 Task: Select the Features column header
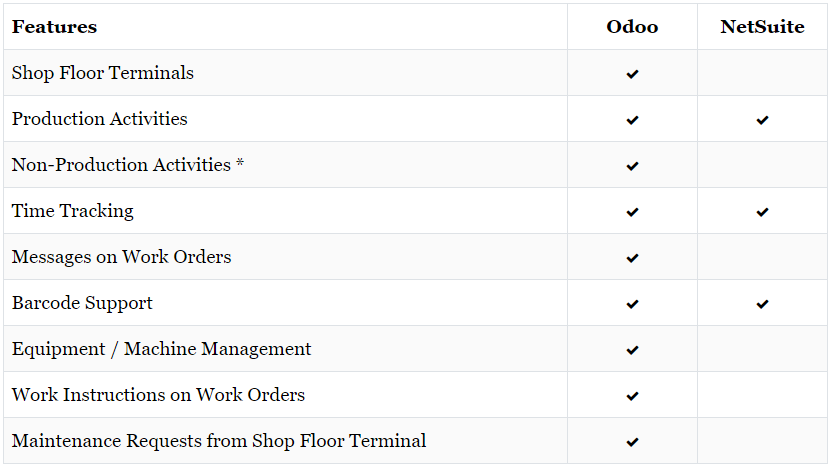(x=55, y=27)
